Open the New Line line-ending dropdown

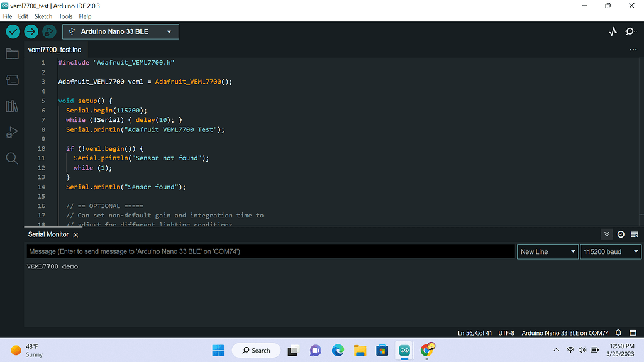point(547,251)
